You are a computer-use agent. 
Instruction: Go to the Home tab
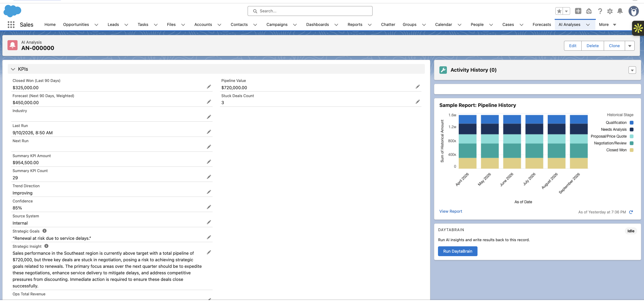pyautogui.click(x=50, y=25)
